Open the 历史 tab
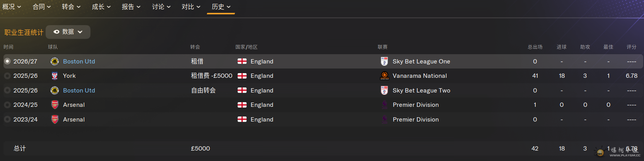Screen dimensions: 644x161 tap(221, 7)
